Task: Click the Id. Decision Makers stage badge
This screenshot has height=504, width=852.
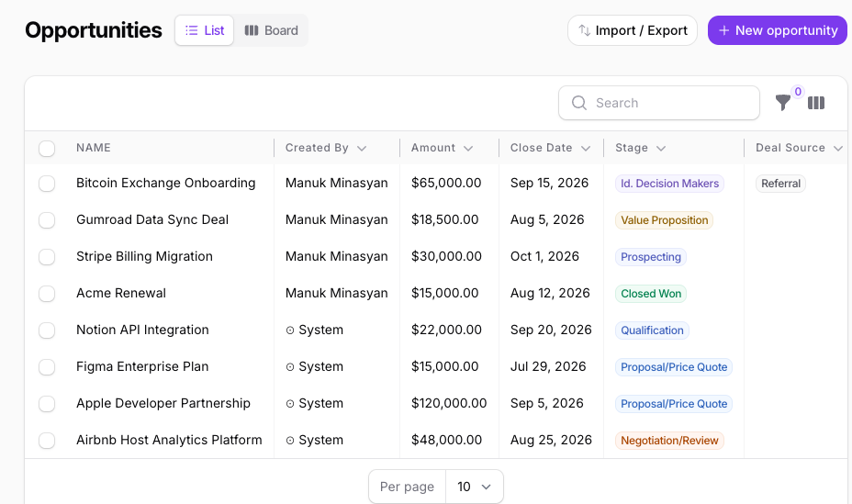Action: (x=669, y=184)
